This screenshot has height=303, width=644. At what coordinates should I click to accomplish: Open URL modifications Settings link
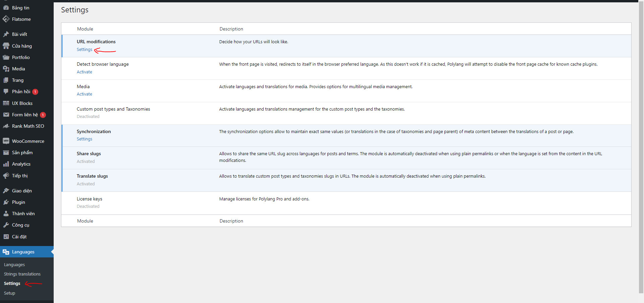84,50
